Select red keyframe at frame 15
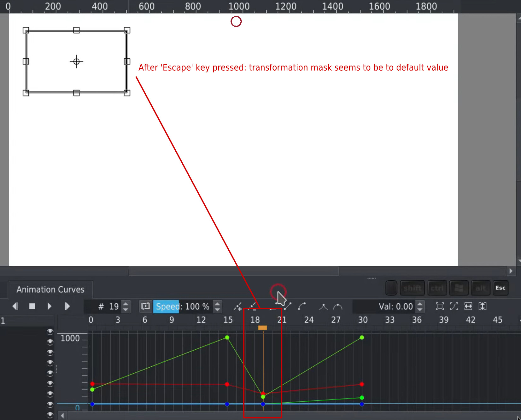 (x=227, y=384)
